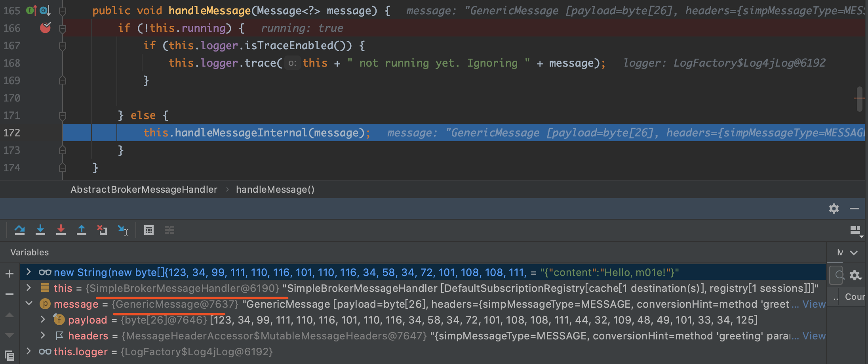Screen dimensions: 868x364
Task: Select the red Force Step Into icon
Action: 61,230
